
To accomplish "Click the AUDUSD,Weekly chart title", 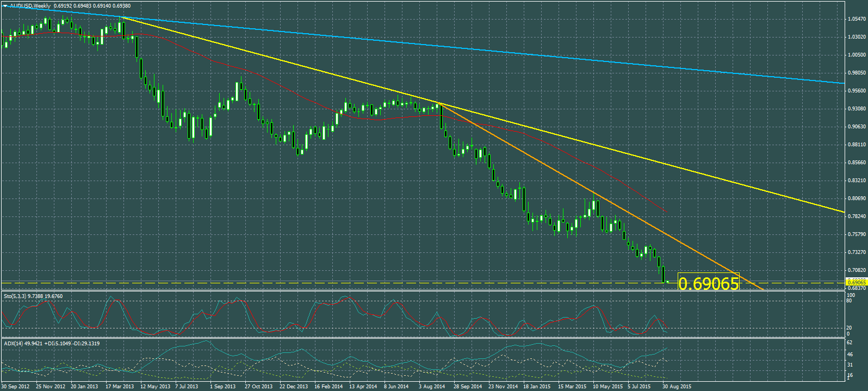I will click(30, 6).
